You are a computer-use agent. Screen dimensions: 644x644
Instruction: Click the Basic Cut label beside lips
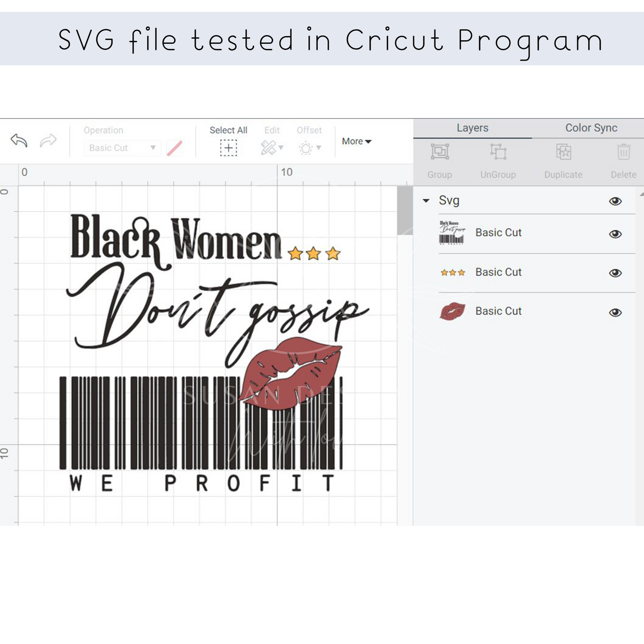[498, 311]
